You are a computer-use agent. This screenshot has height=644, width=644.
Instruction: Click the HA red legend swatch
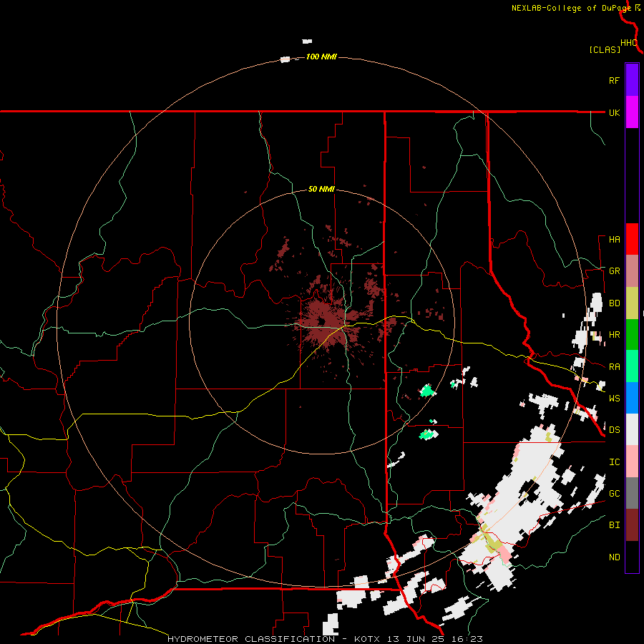[632, 239]
